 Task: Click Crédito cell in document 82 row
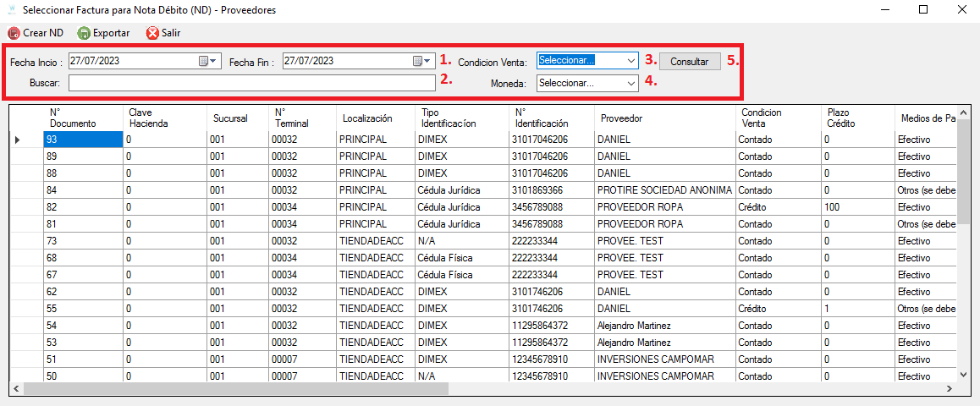coord(778,206)
